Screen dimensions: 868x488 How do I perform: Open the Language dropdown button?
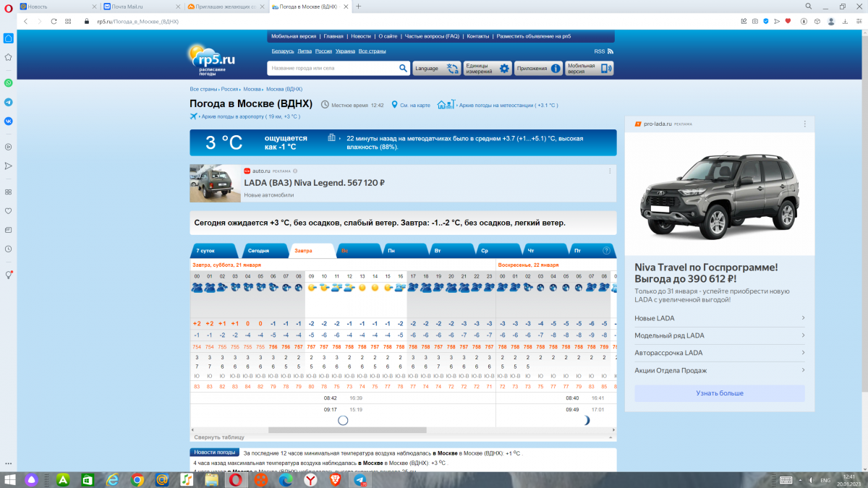click(x=437, y=69)
